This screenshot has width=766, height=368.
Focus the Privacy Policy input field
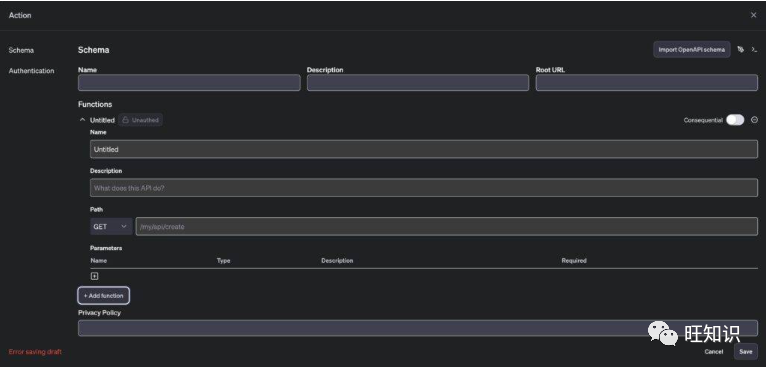[x=418, y=328]
